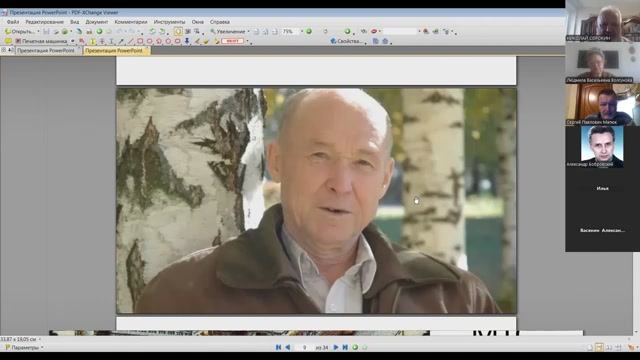Open the Параметры options button

[24, 348]
